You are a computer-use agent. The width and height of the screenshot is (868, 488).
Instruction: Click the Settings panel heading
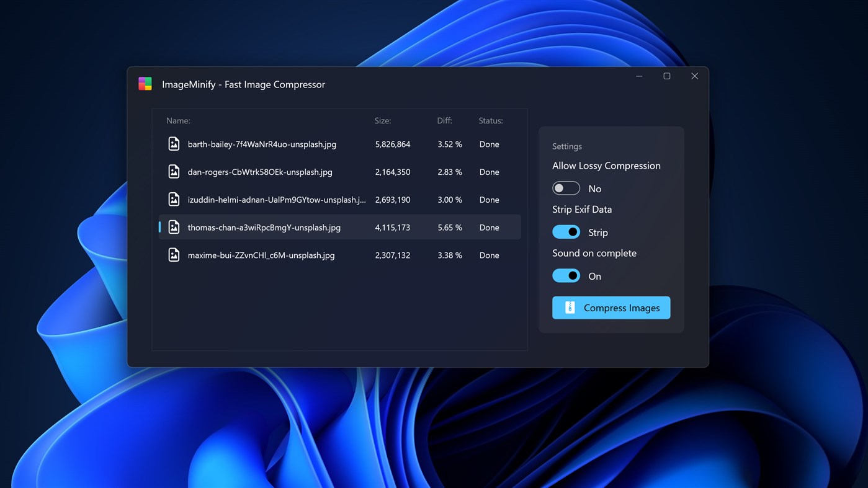coord(566,146)
